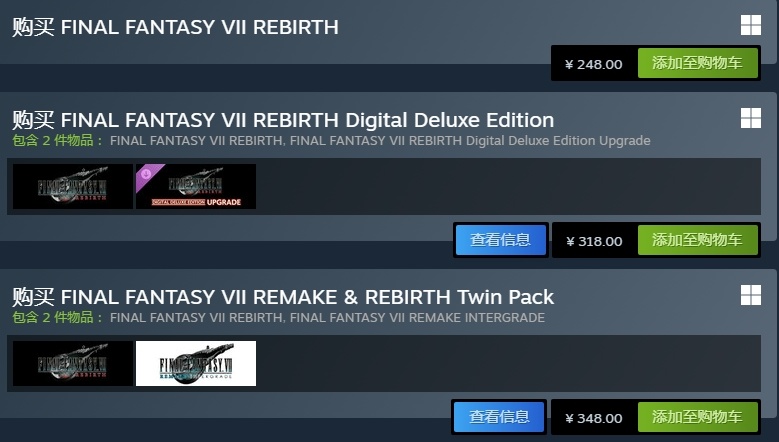This screenshot has height=442, width=779.
Task: View info for the Twin Pack bundle
Action: point(499,417)
